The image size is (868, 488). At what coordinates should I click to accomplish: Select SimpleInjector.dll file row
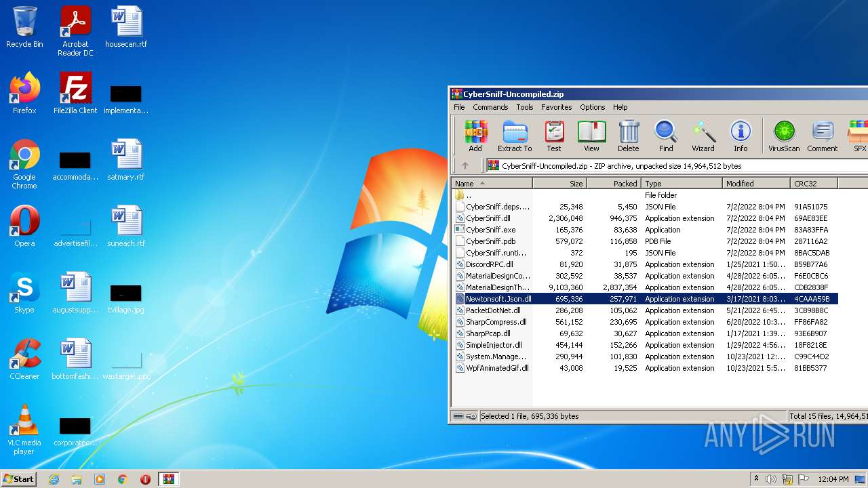(646, 345)
